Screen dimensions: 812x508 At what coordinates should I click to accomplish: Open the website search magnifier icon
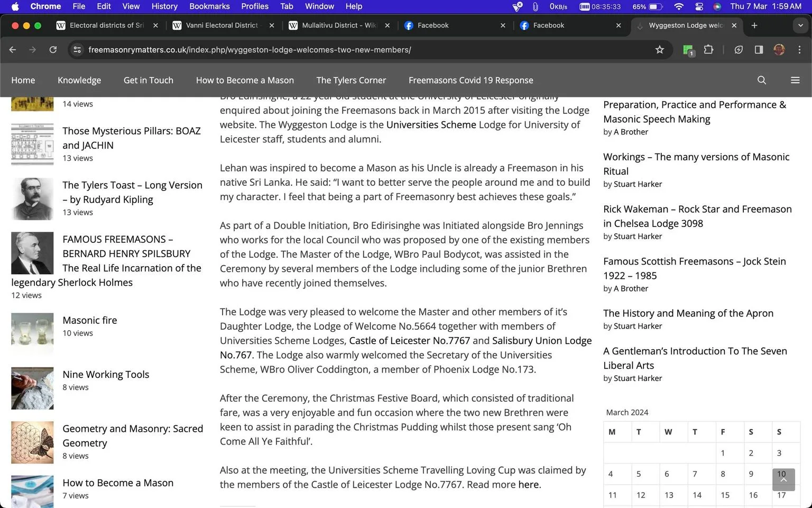click(x=761, y=80)
